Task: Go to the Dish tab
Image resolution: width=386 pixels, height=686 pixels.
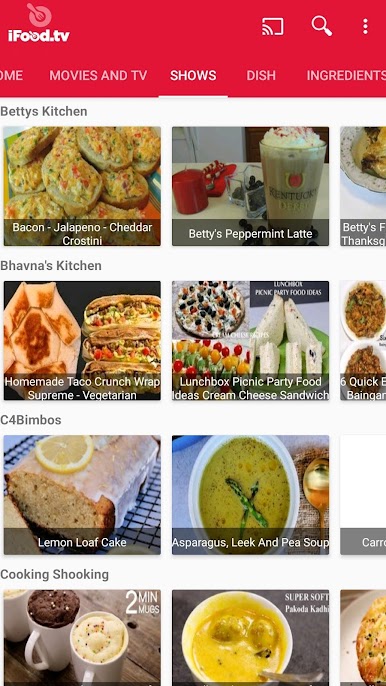Action: click(x=261, y=75)
